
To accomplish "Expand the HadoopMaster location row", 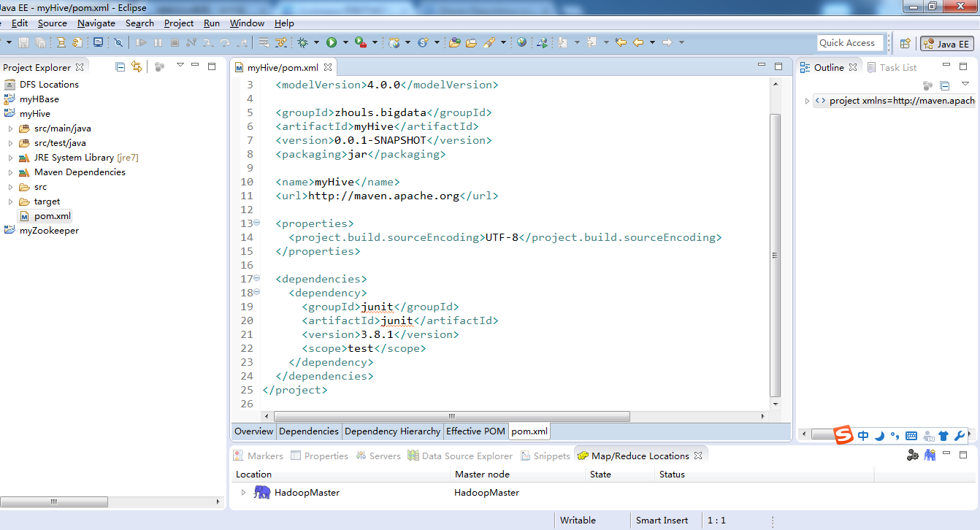I will tap(243, 493).
